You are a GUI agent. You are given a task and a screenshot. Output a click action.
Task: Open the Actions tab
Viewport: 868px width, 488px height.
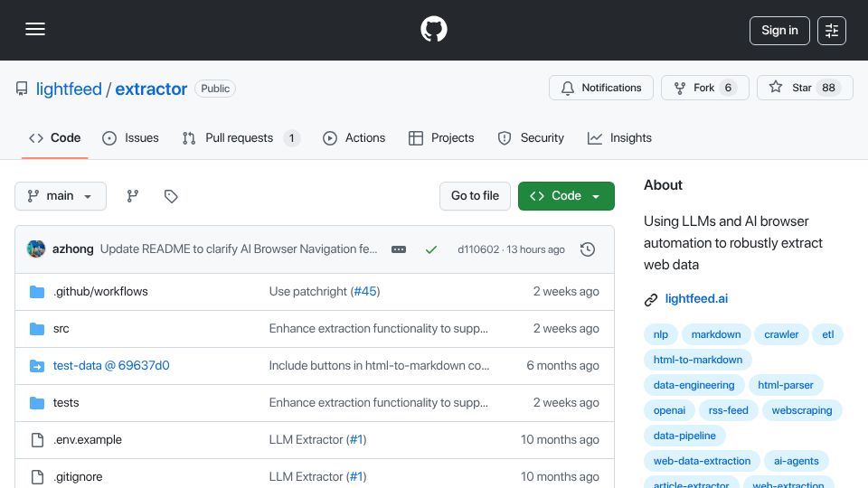click(x=354, y=137)
